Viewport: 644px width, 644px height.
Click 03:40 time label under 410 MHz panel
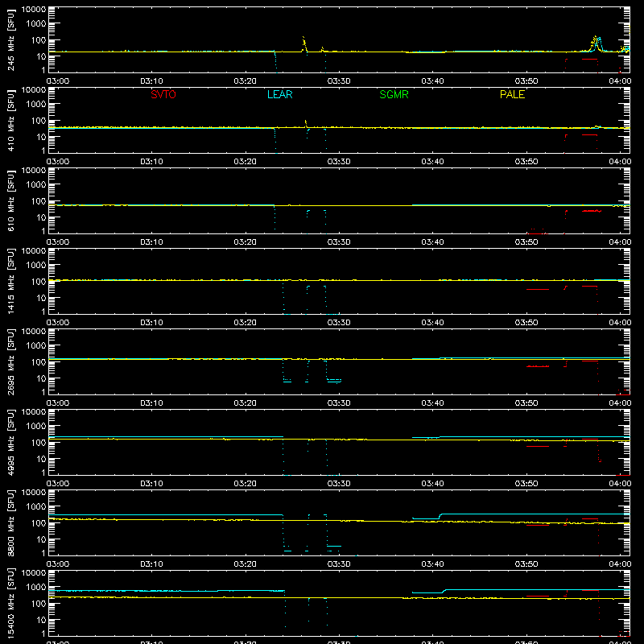(432, 162)
